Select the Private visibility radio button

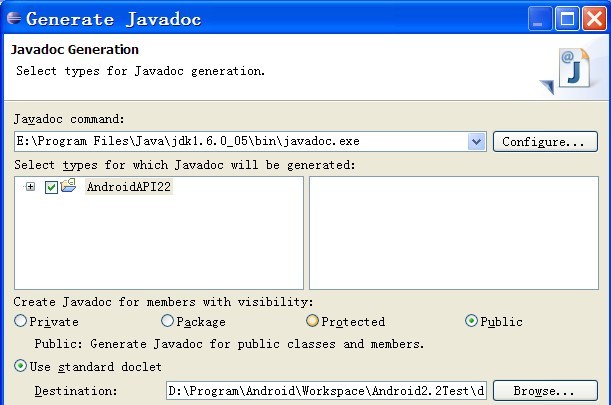click(x=20, y=321)
